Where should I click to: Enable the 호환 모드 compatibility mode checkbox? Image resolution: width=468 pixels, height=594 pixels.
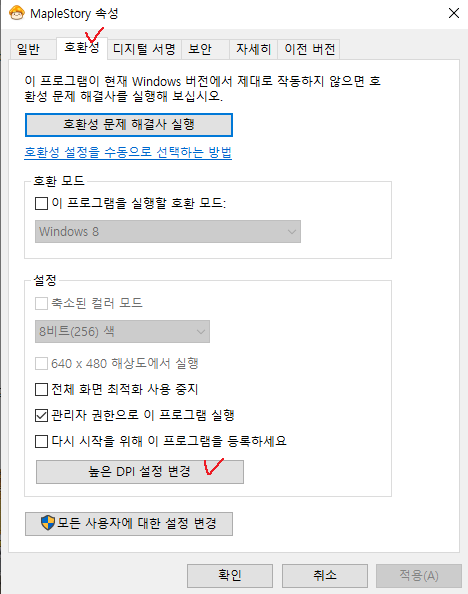click(x=41, y=203)
